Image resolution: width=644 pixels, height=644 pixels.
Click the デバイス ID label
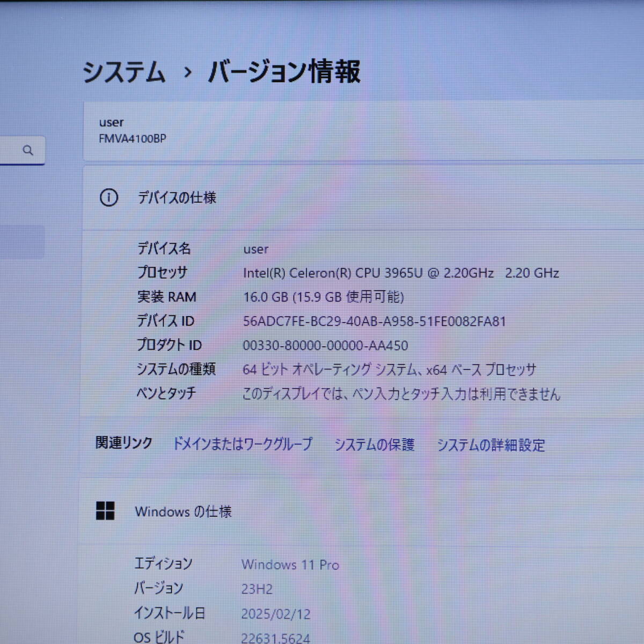(x=165, y=321)
